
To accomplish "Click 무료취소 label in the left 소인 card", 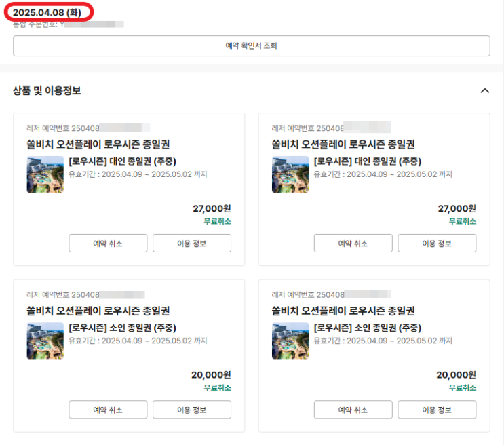I will [217, 388].
